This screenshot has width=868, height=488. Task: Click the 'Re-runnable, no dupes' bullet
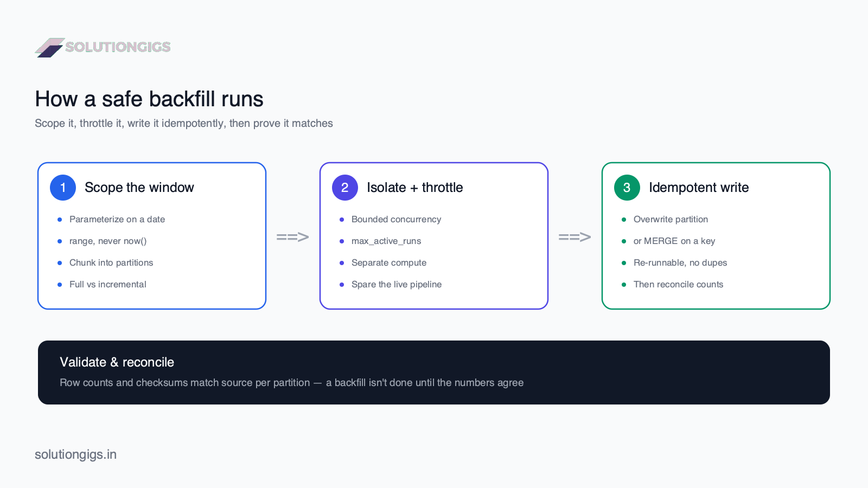point(680,263)
